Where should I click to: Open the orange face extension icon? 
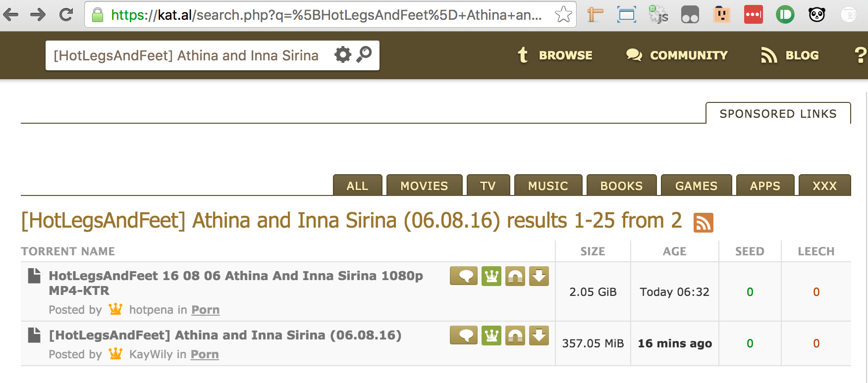click(x=722, y=15)
